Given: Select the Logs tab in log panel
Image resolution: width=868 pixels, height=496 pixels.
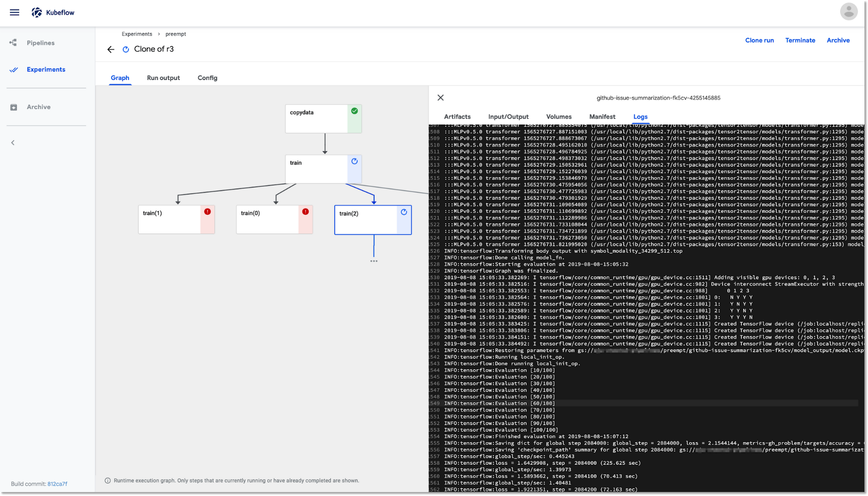Looking at the screenshot, I should point(639,116).
